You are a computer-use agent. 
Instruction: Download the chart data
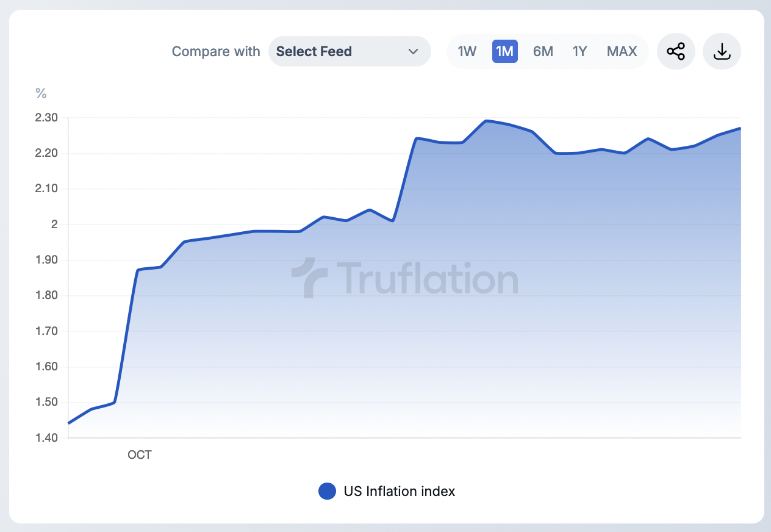coord(722,51)
